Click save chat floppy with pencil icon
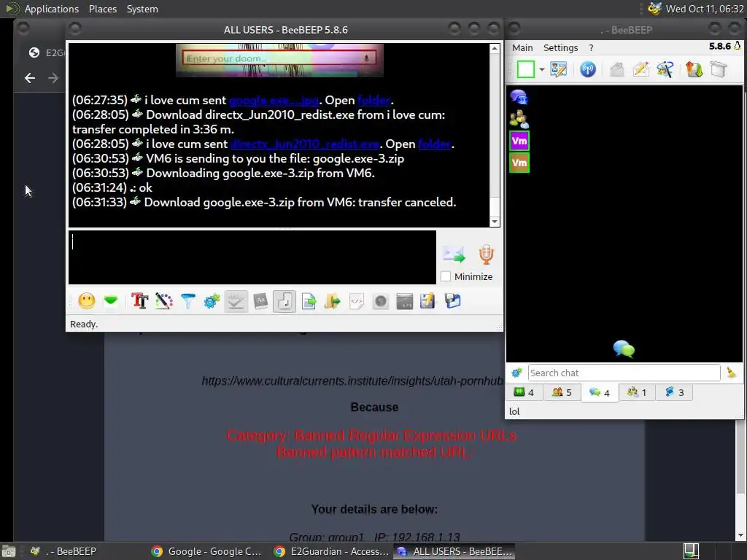 point(427,301)
